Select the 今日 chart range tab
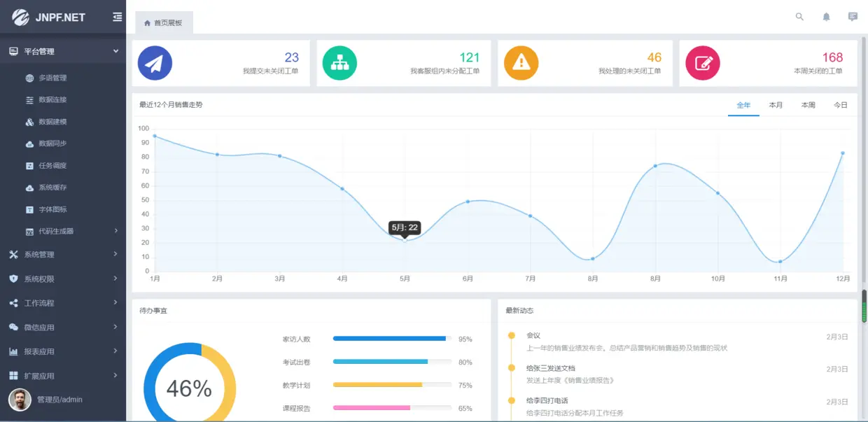This screenshot has width=868, height=422. pos(840,105)
